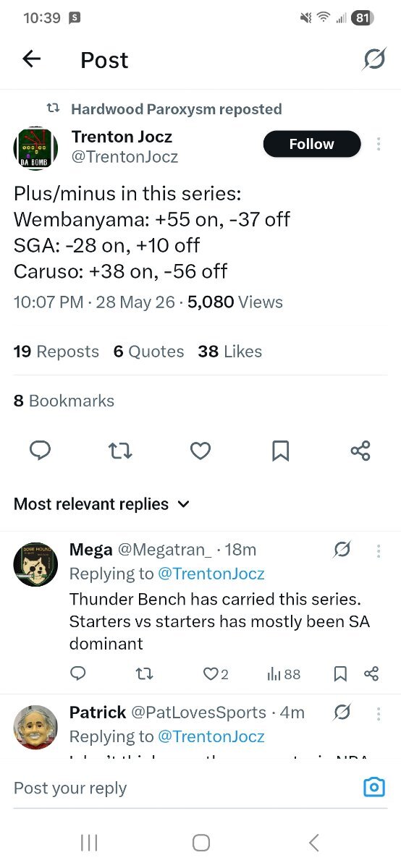Repost the main post
Image resolution: width=401 pixels, height=868 pixels.
click(120, 451)
